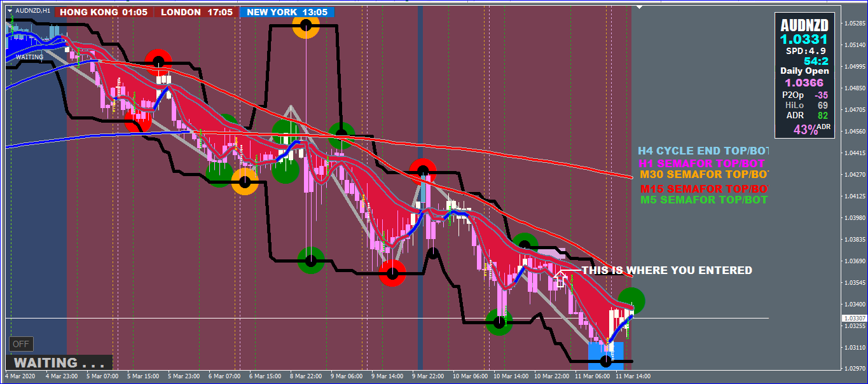868x384 pixels.
Task: Click the 1.03307 current price tag
Action: point(853,318)
